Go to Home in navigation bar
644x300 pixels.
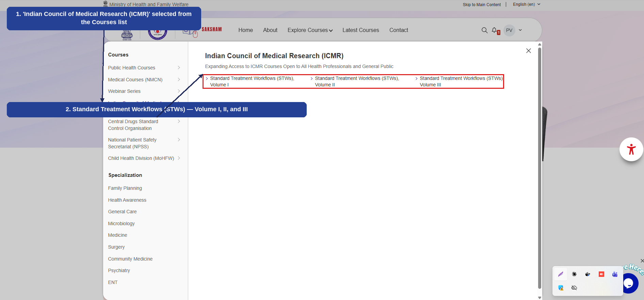click(x=246, y=30)
